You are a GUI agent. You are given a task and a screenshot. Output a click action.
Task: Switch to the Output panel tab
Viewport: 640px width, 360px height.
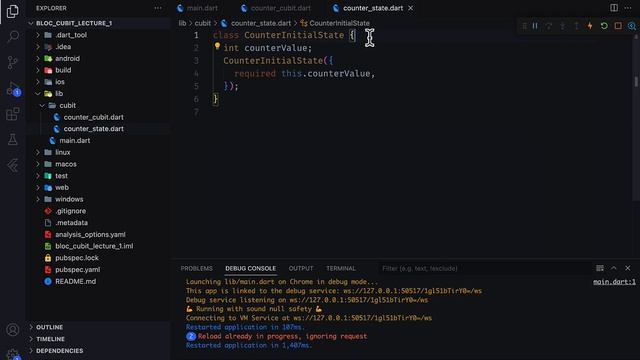[x=301, y=269]
